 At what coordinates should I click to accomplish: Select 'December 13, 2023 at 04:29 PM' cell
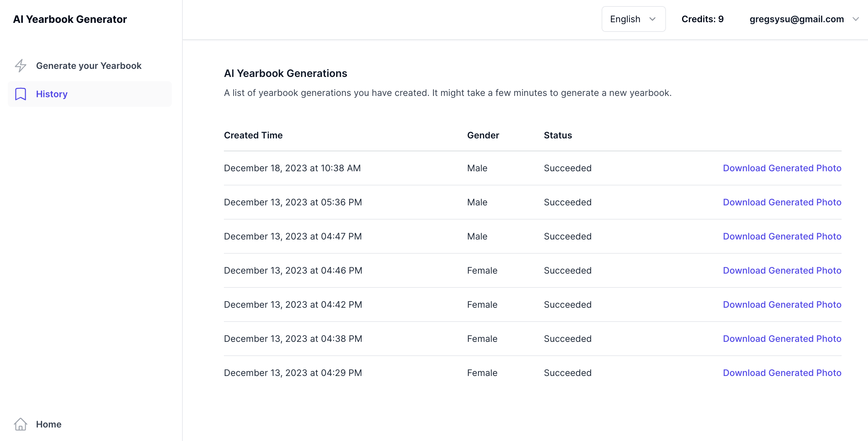tap(293, 373)
